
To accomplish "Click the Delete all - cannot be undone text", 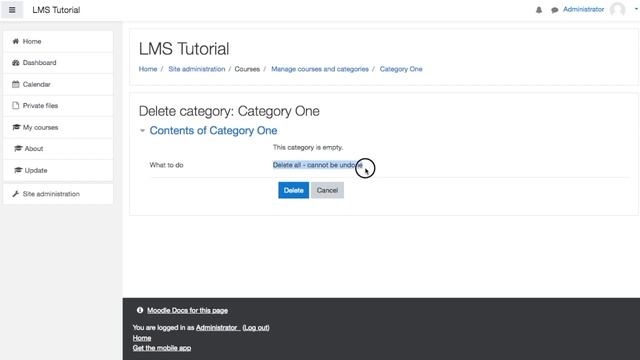I will 318,165.
